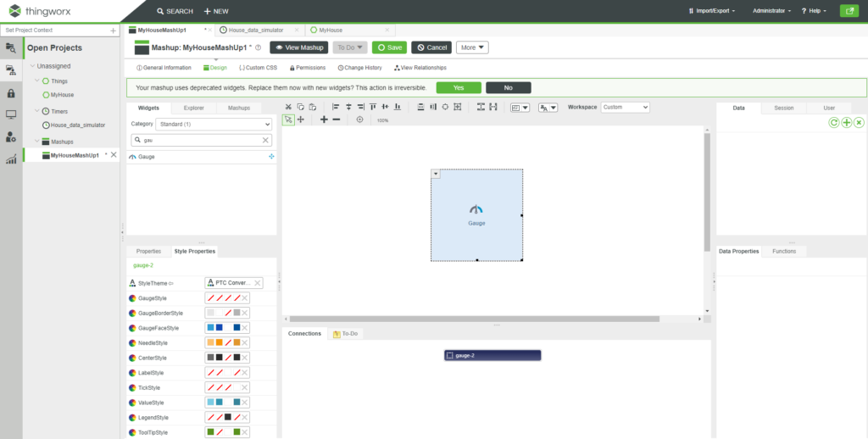Click the Gauge widget drag handle icon

[271, 157]
